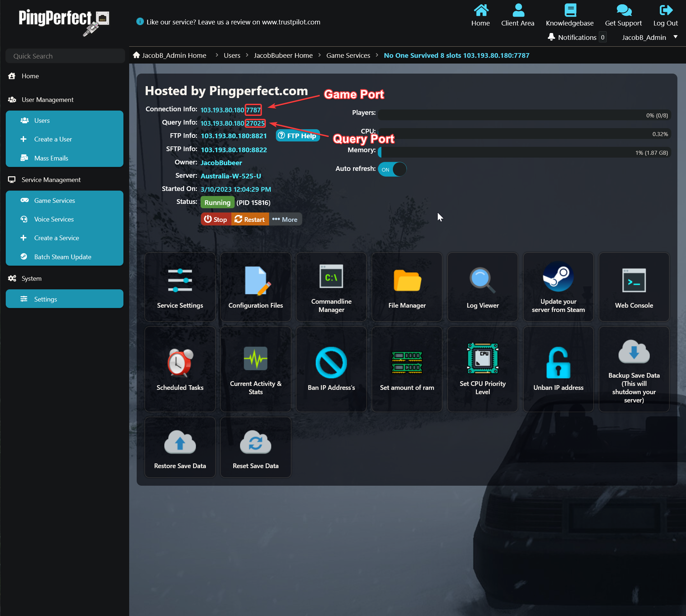Screen dimensions: 686x616
Task: Open Set CPU Priority Level icon
Action: pos(482,359)
